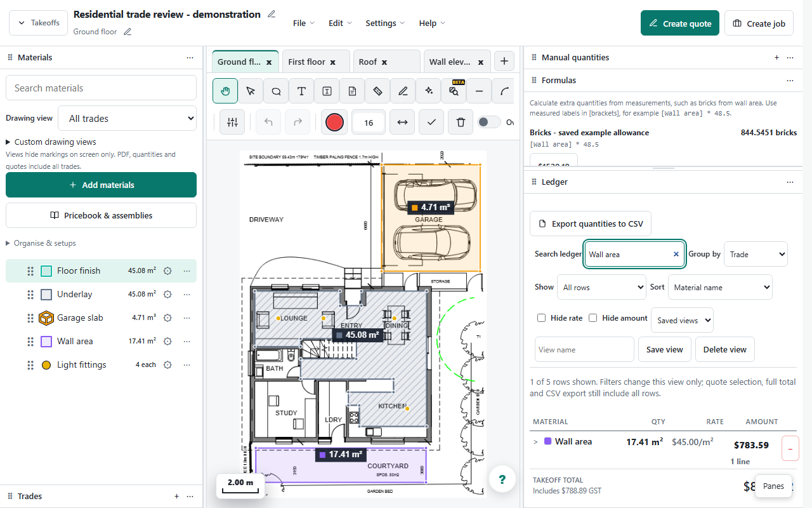Delete with the trash can icon
Image resolution: width=812 pixels, height=508 pixels.
(x=461, y=122)
